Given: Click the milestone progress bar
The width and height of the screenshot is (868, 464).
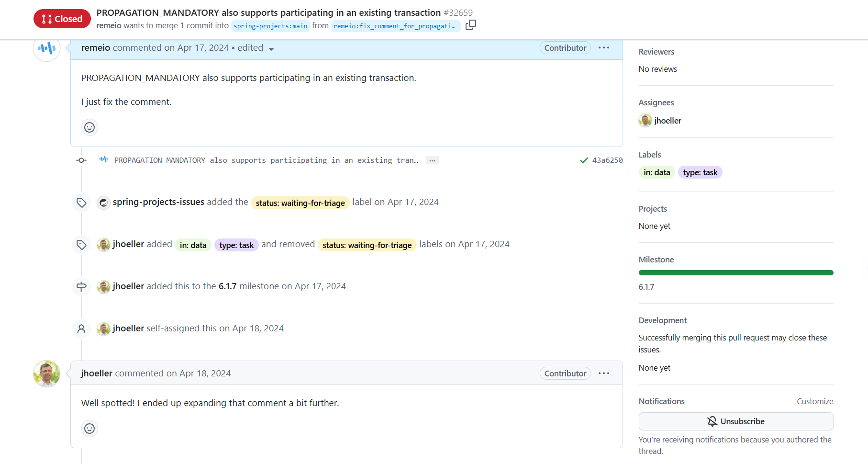Looking at the screenshot, I should click(735, 273).
